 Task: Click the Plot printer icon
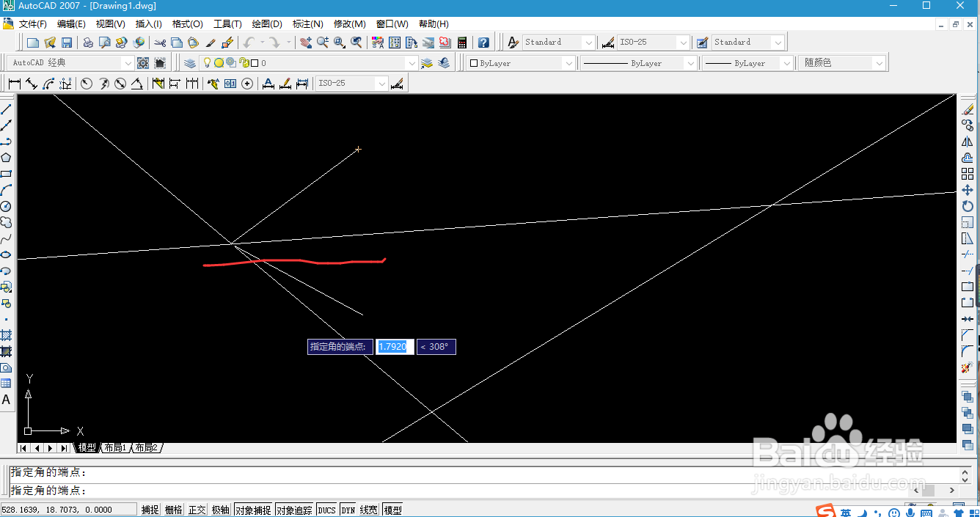(x=87, y=43)
